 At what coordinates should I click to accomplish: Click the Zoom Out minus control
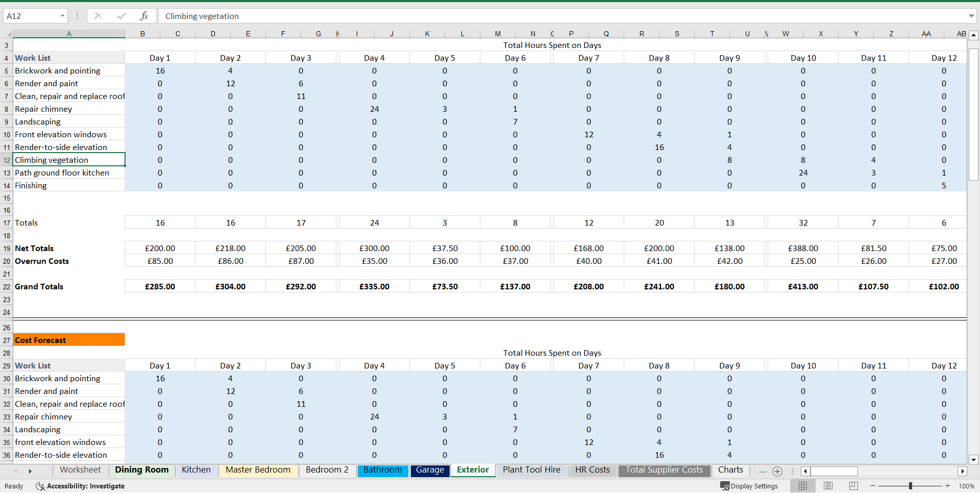tap(873, 486)
